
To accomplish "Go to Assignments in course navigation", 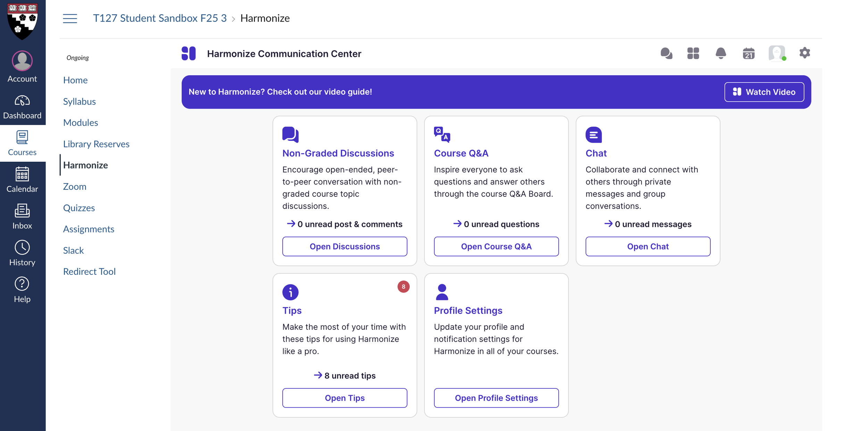I will [89, 229].
